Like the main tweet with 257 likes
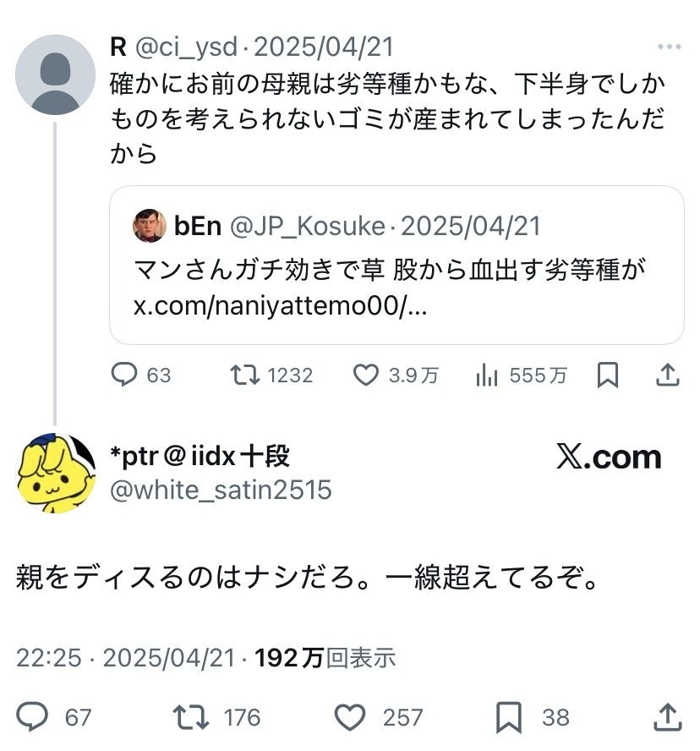 (x=348, y=717)
